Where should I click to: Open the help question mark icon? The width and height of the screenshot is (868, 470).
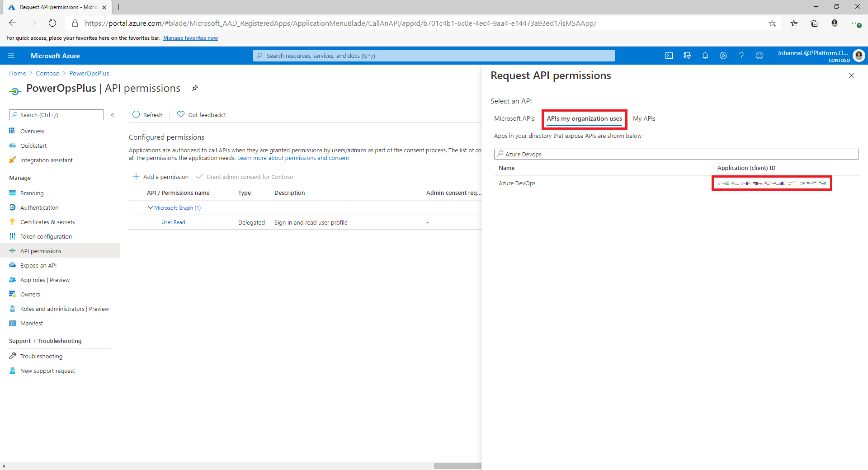click(x=741, y=56)
